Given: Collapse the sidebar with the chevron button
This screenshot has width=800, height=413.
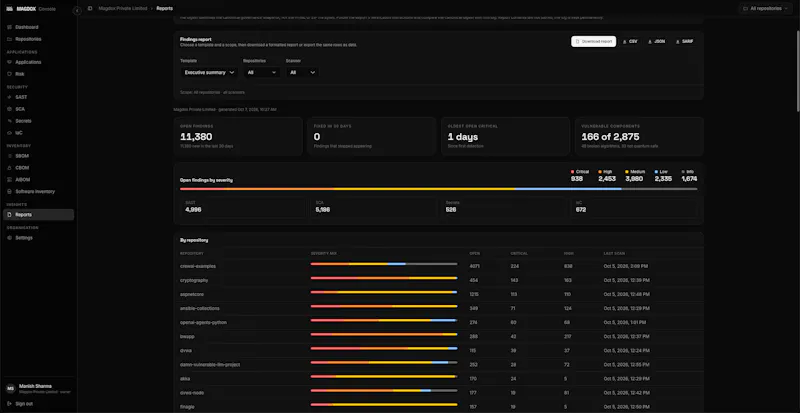Looking at the screenshot, I should (77, 11).
